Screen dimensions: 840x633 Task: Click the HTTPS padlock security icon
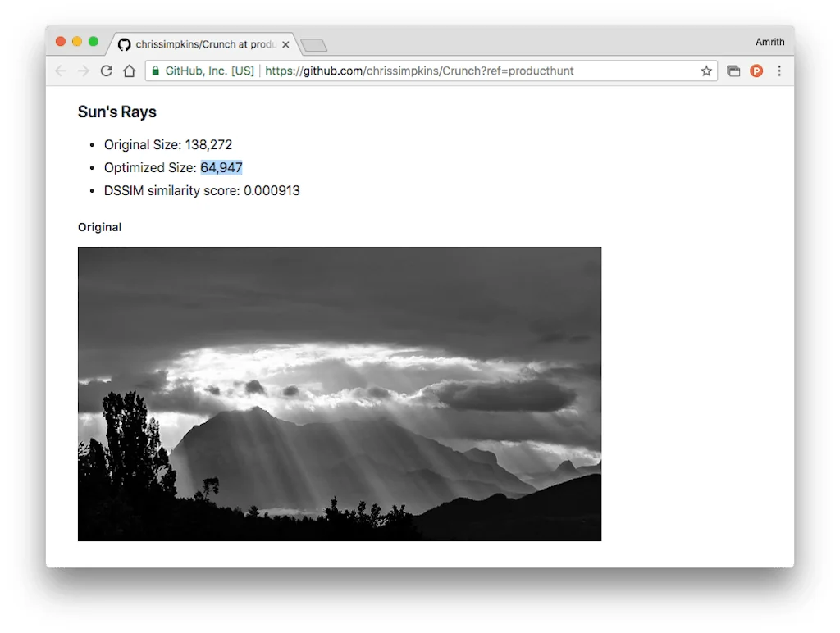pyautogui.click(x=155, y=71)
